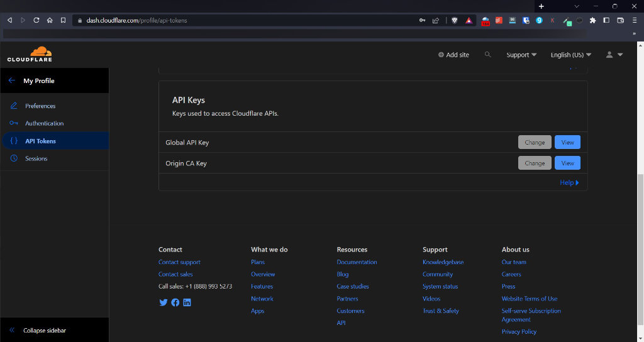Screen dimensions: 644x342
Task: Click the browser back arrow
Action: pos(9,20)
